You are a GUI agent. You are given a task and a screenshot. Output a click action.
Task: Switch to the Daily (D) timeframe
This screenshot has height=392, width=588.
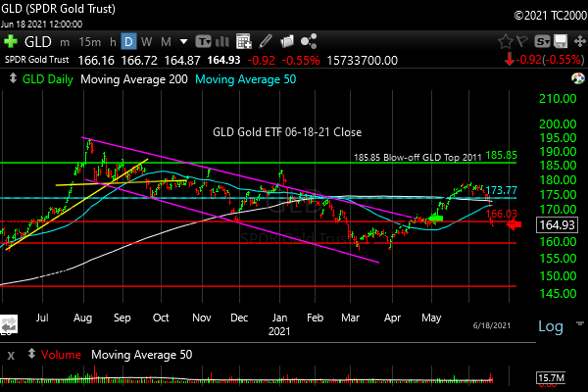(127, 42)
